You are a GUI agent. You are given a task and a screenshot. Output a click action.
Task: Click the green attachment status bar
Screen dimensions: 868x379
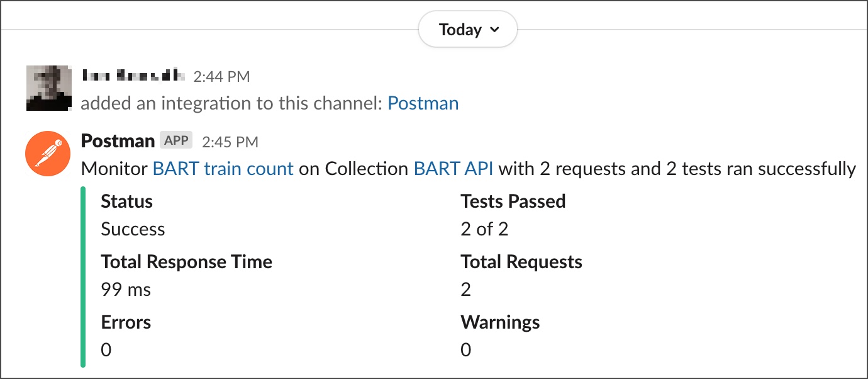pyautogui.click(x=83, y=276)
